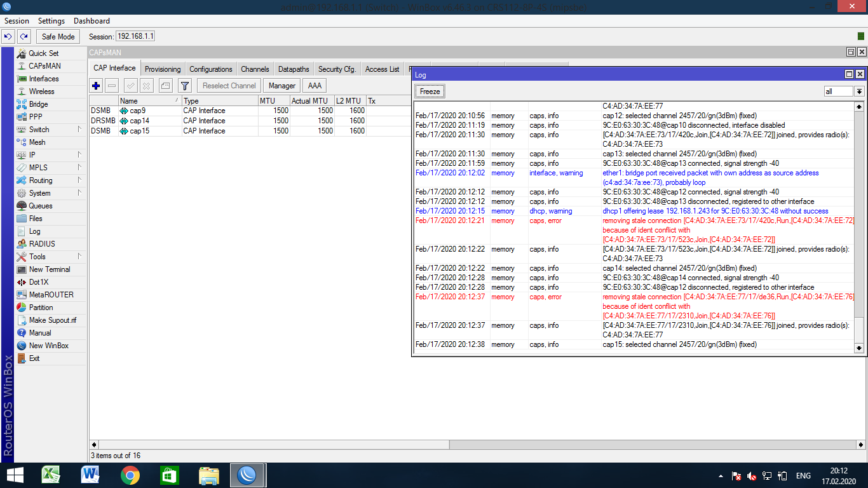This screenshot has width=868, height=488.
Task: Click the comment toolbar icon
Action: (165, 85)
